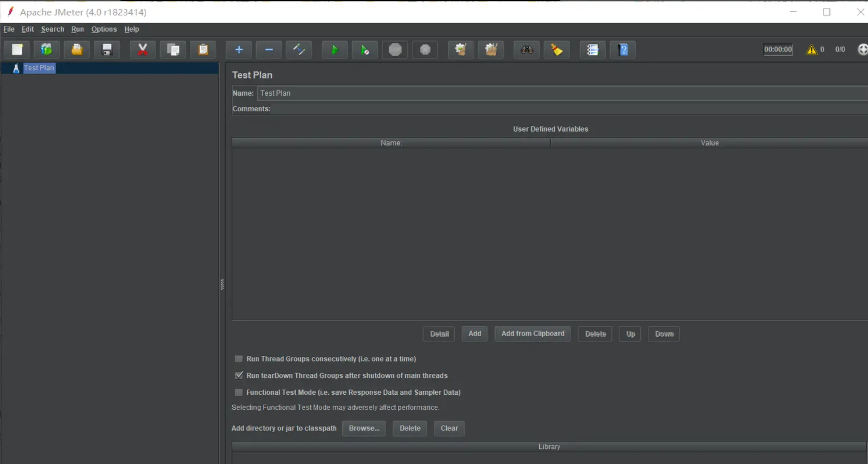This screenshot has width=868, height=464.
Task: Click the New test plan icon
Action: tap(17, 50)
